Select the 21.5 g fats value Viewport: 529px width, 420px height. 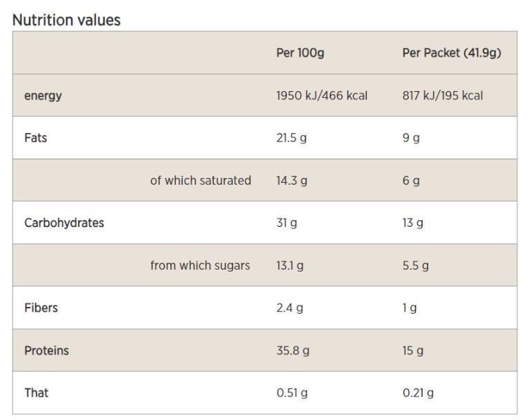coord(291,138)
